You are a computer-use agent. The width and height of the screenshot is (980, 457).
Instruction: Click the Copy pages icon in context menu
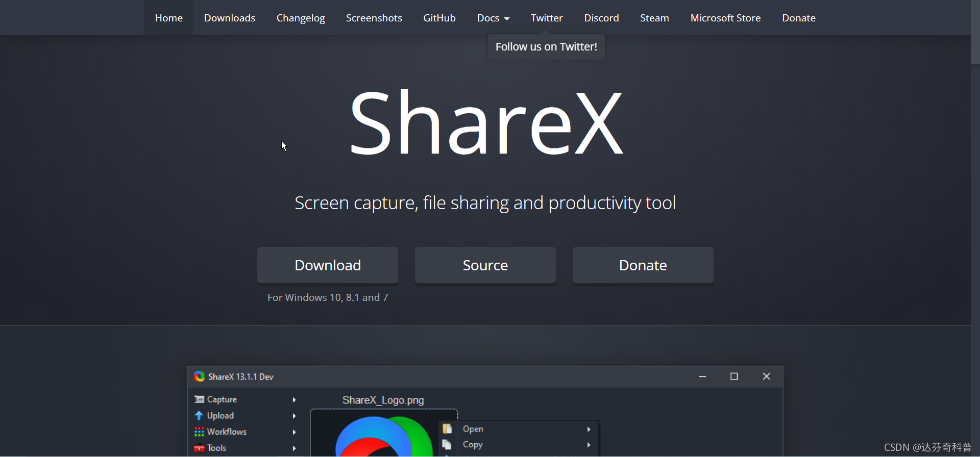447,445
